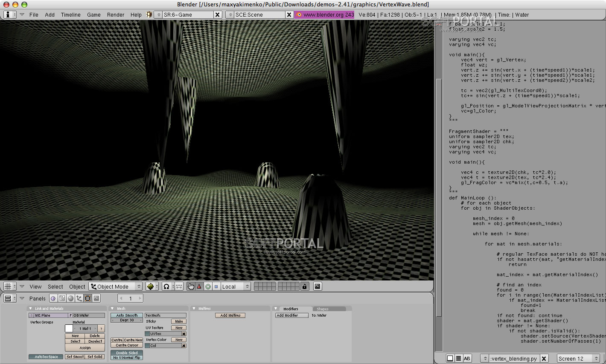This screenshot has width=606, height=364.
Task: Delete the SCE:Scene with its X button
Action: click(x=289, y=14)
